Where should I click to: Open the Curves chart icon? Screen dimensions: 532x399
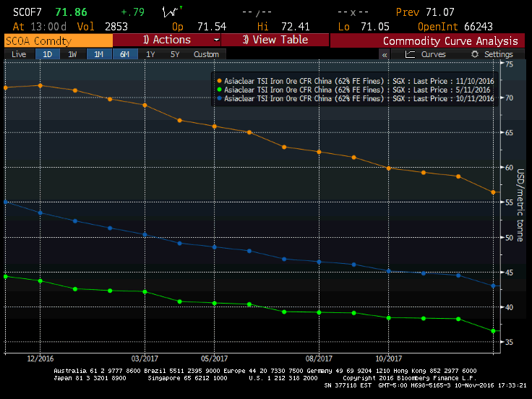pyautogui.click(x=410, y=54)
